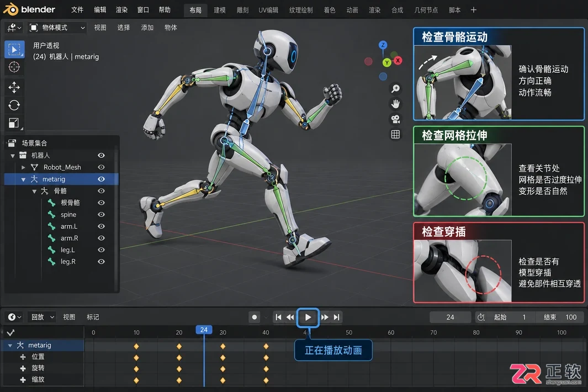
Task: Toggle visibility of 骨骼
Action: point(101,191)
